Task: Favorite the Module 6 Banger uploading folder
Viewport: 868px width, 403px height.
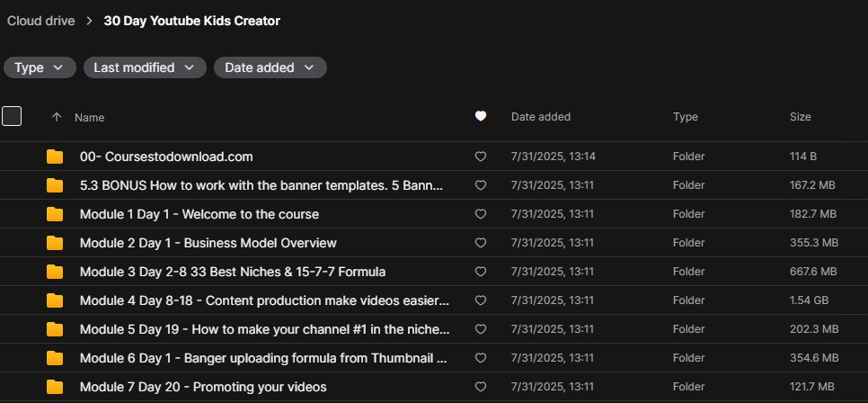Action: [x=481, y=358]
